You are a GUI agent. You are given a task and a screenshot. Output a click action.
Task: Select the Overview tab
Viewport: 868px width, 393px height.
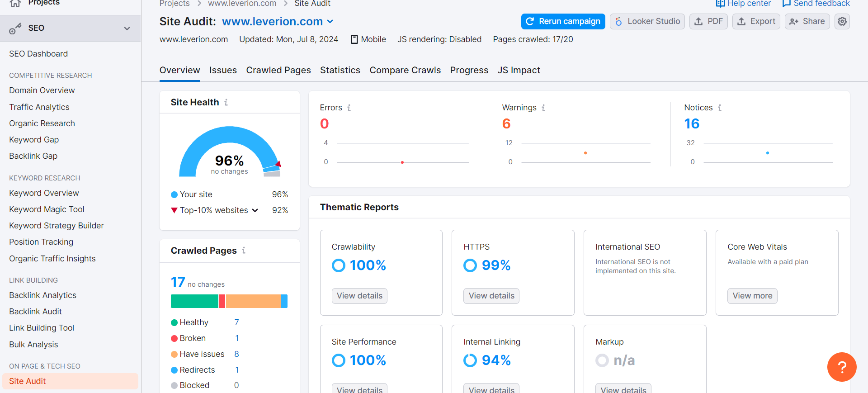pos(179,70)
